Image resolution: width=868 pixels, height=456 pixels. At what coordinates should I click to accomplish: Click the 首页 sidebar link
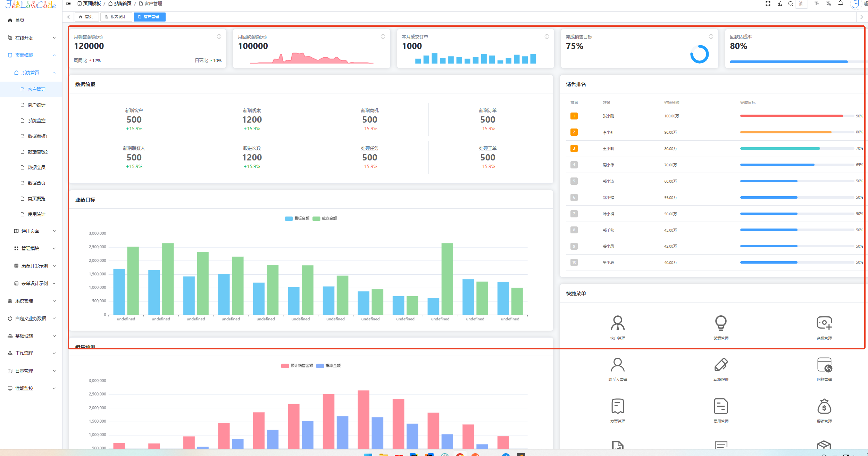19,20
